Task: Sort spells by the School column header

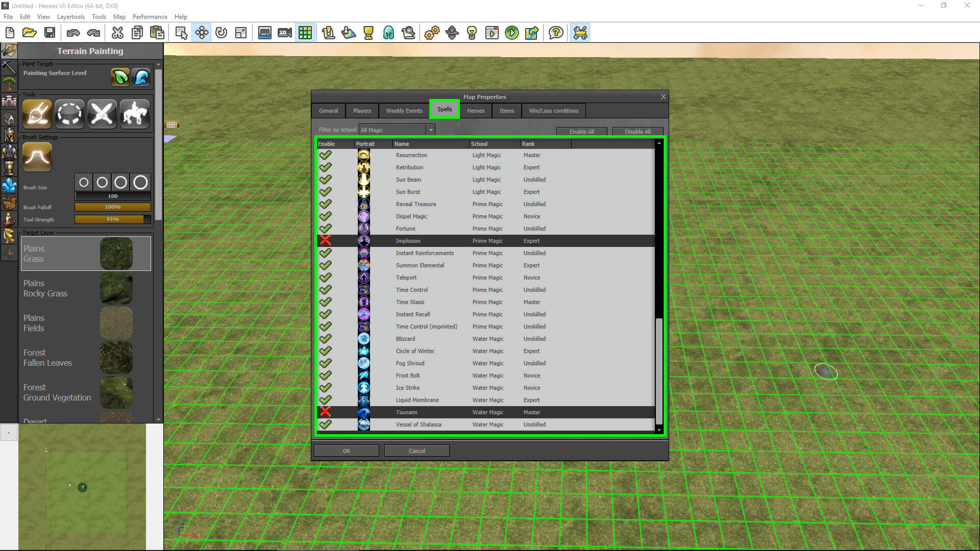Action: tap(495, 144)
